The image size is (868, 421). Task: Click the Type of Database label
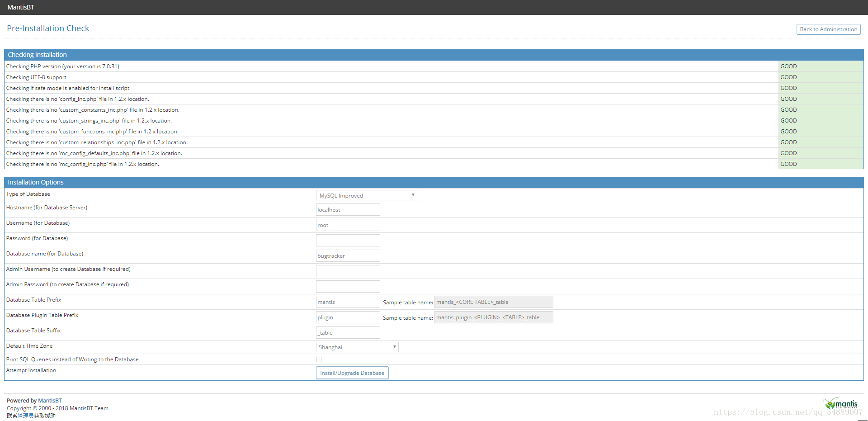(x=28, y=194)
